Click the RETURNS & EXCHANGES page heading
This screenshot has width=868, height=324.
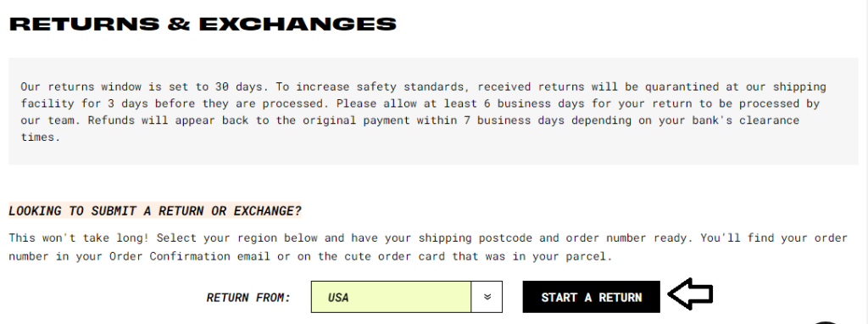click(203, 25)
